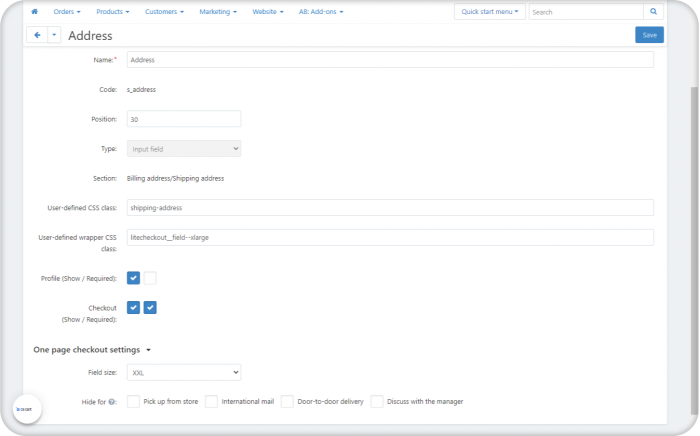Edit the User-defined wrapper CSS class field
Screen dimensions: 700x436
pos(390,237)
